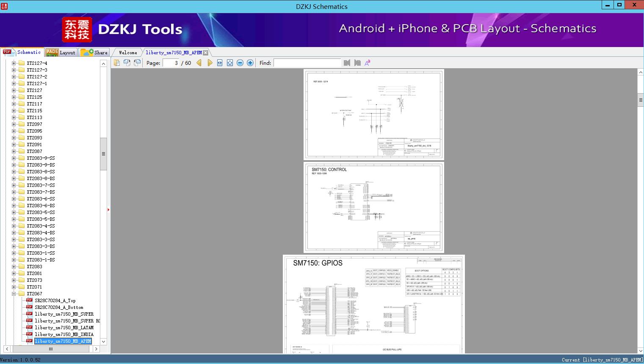Select the XT2125 folder icon
This screenshot has height=364, width=644.
[22, 97]
